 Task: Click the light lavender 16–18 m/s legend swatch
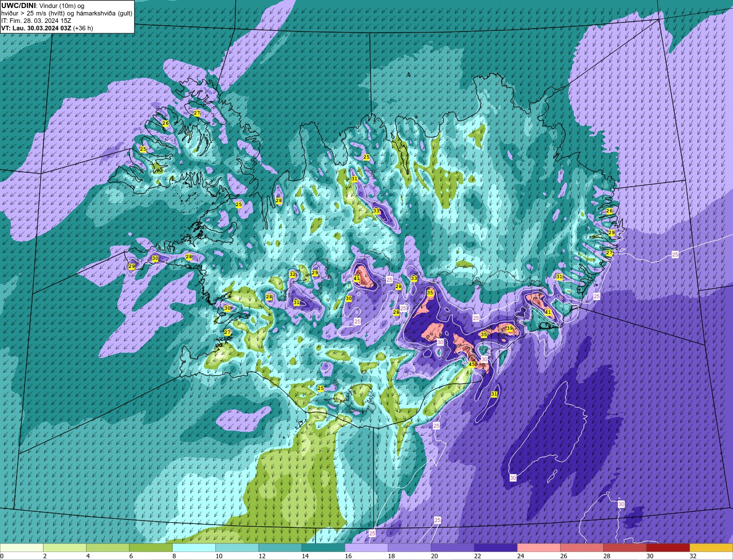(x=366, y=547)
